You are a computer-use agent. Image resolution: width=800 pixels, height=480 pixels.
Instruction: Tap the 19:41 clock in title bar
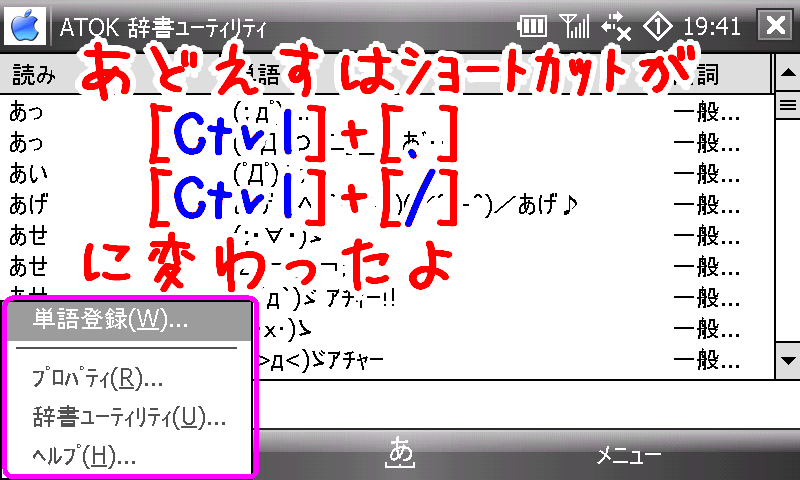click(x=712, y=26)
